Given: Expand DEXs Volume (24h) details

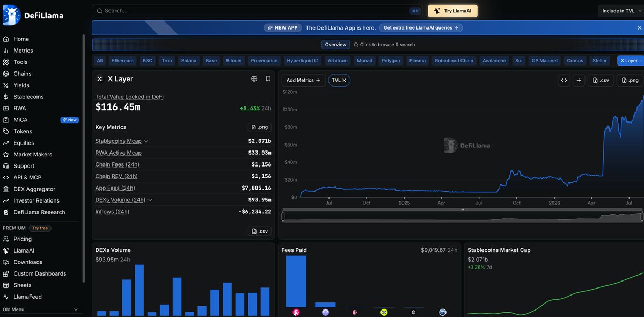Looking at the screenshot, I should [150, 200].
